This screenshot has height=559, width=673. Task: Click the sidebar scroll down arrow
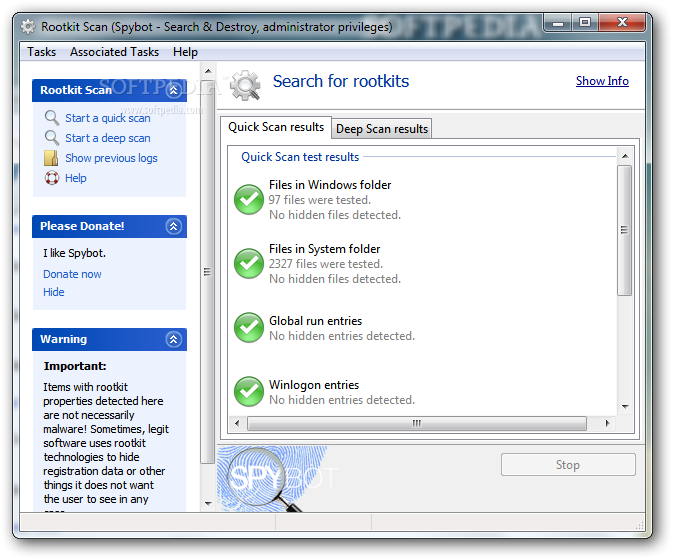point(208,503)
